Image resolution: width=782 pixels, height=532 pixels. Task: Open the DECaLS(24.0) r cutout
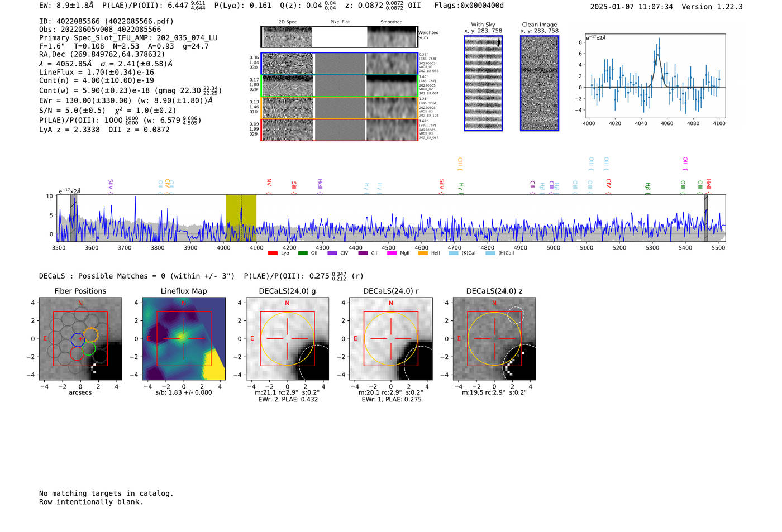(x=391, y=339)
